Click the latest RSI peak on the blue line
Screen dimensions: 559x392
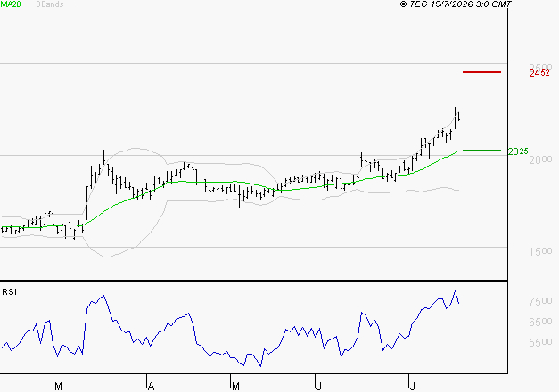455,291
